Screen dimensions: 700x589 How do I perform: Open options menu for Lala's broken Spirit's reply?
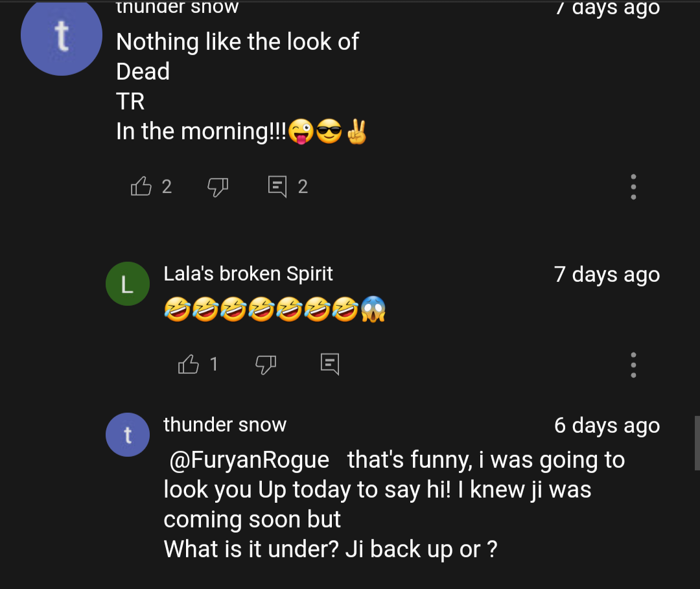point(633,365)
